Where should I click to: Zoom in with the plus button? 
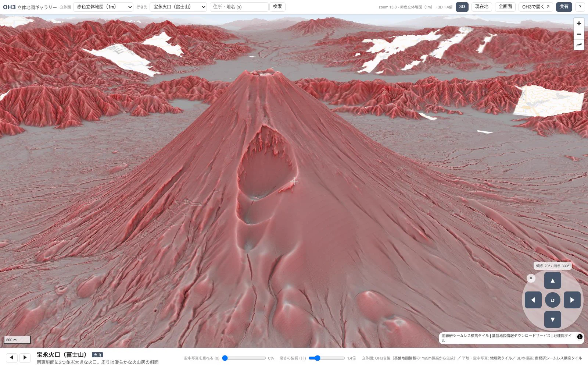click(579, 24)
